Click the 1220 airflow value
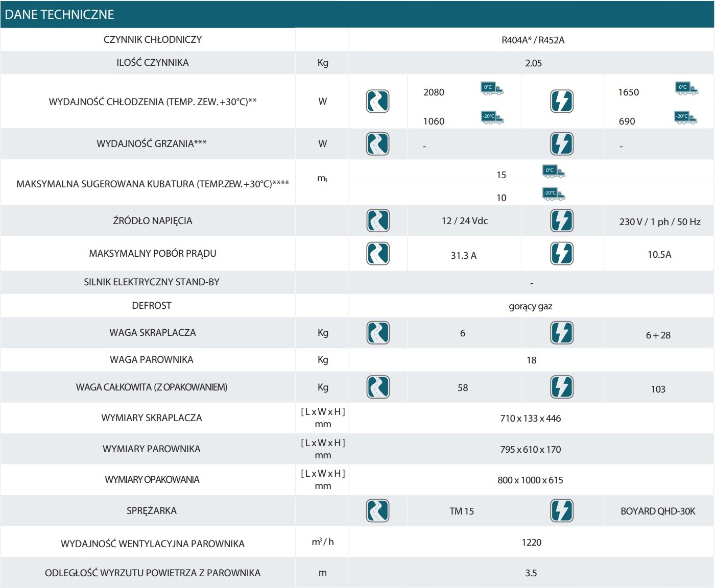715x588 pixels. pos(532,543)
